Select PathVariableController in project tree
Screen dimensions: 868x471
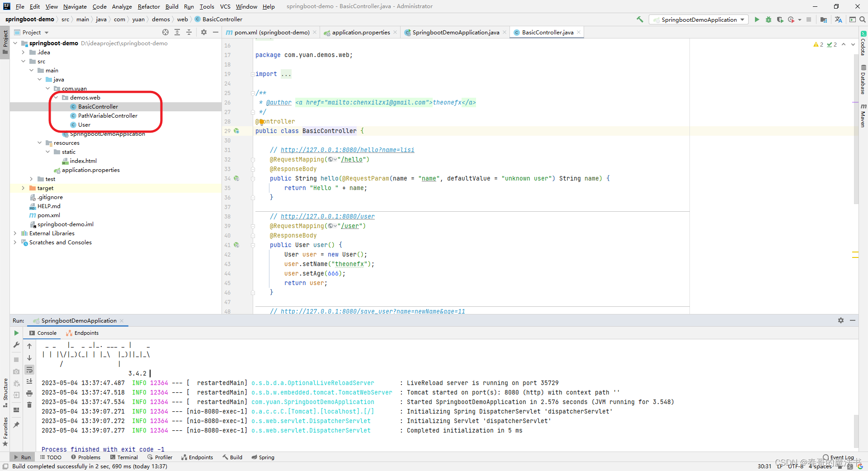pos(108,115)
